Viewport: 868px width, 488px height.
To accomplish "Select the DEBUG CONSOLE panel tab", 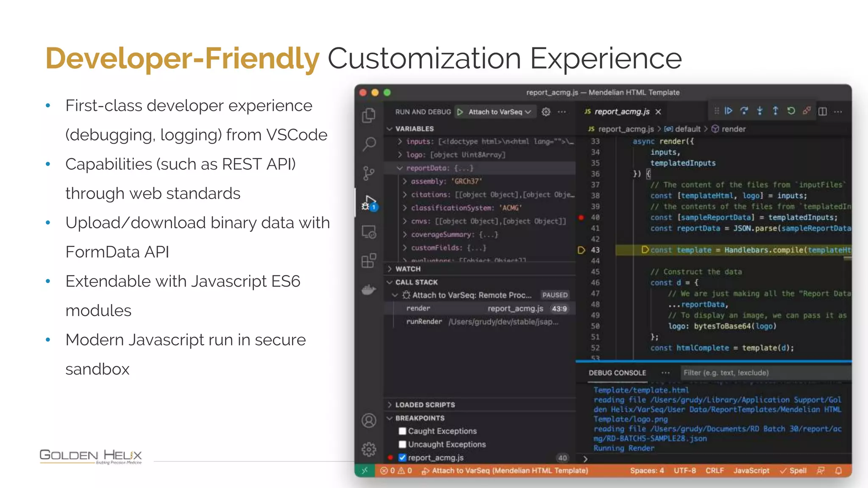I will [617, 373].
